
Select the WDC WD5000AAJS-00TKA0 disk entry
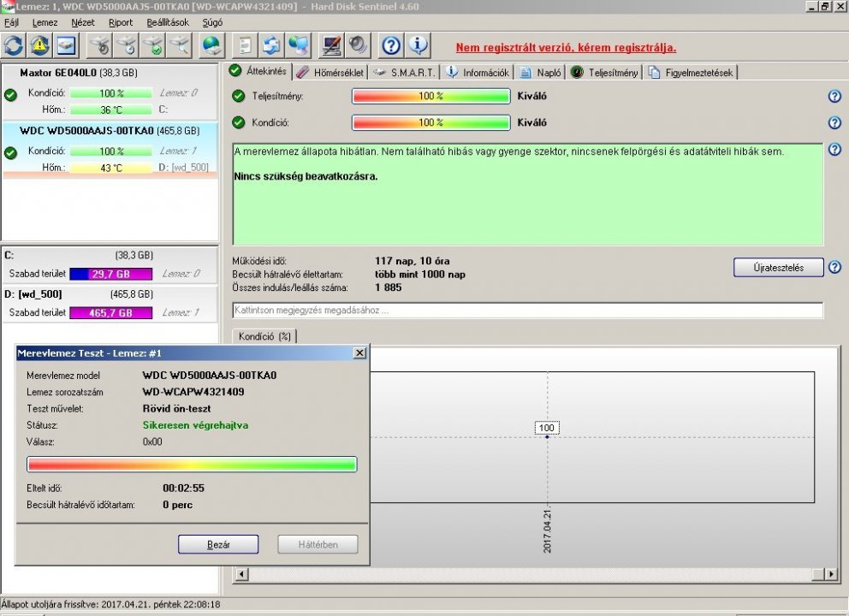coord(110,150)
